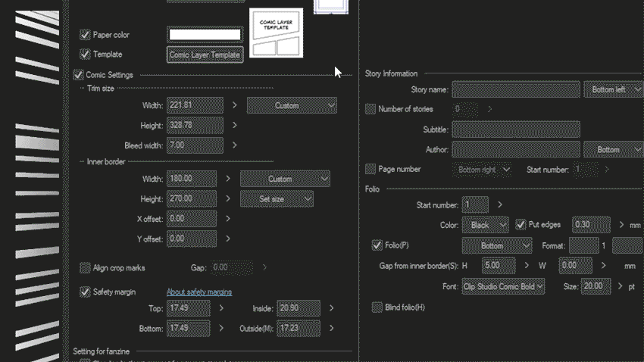Viewport: 644px width, 362px height.
Task: Click the Safety margin Inside field
Action: 299,307
